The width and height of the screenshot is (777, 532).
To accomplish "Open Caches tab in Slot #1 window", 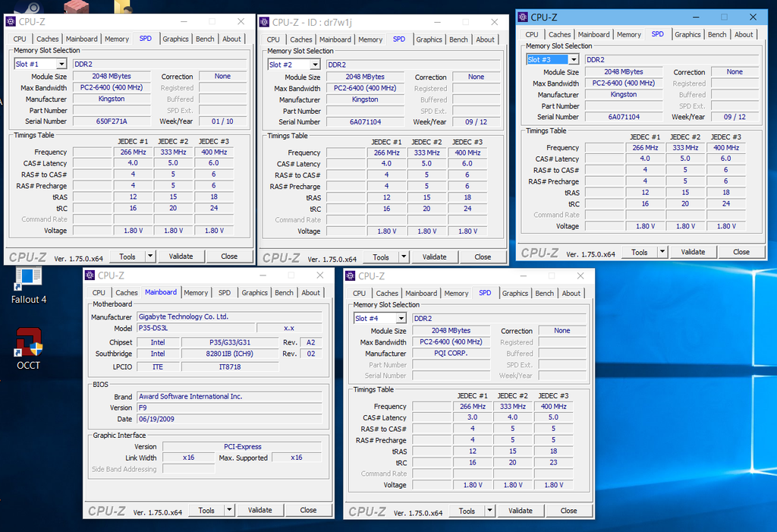I will coord(48,39).
